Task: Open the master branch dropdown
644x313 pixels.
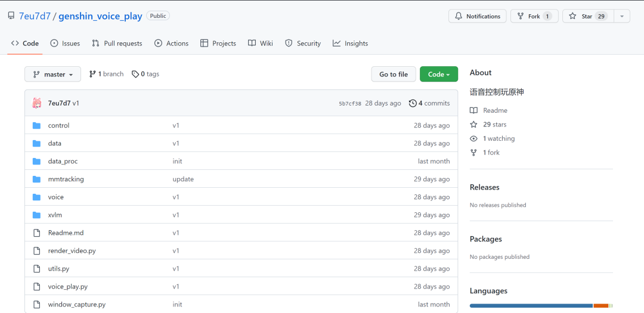Action: (x=52, y=75)
